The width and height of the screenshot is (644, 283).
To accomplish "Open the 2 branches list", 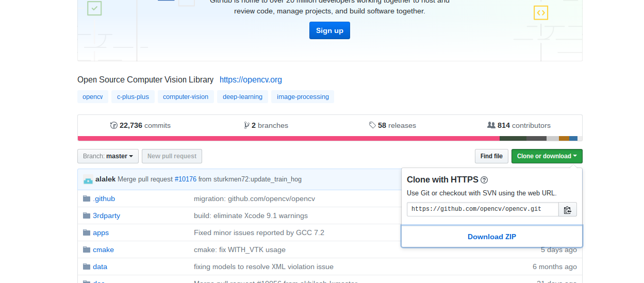I will coord(266,125).
